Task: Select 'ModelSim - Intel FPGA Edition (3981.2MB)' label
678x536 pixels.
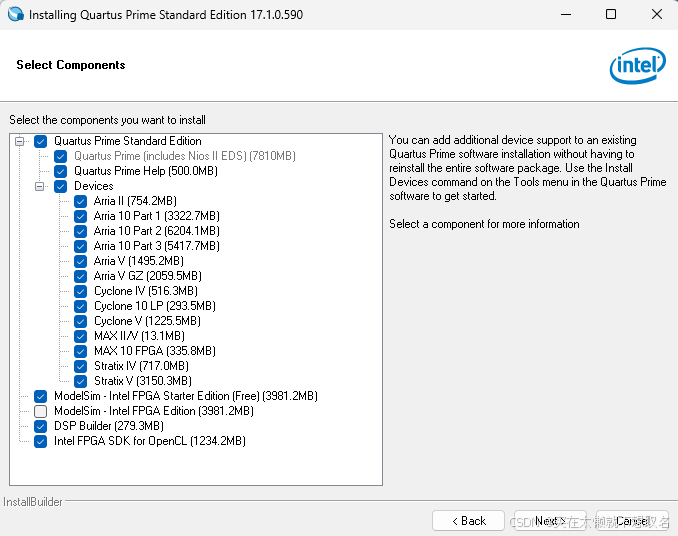Action: click(x=154, y=411)
